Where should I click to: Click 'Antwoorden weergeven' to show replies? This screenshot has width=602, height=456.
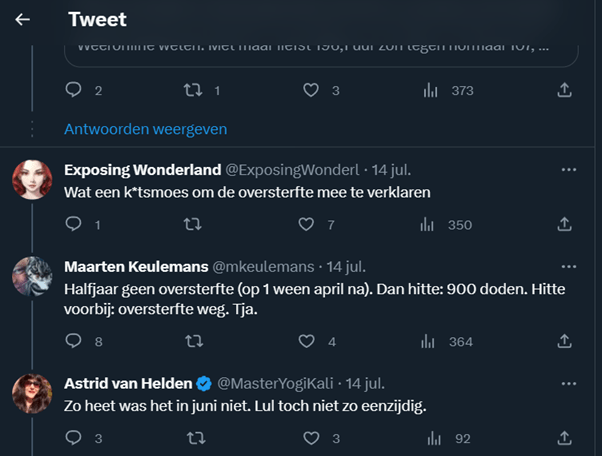146,129
